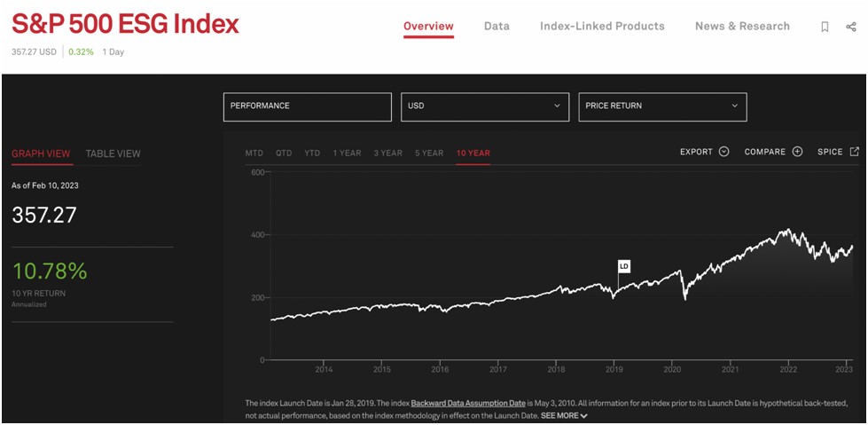Select the 1 YEAR time range
This screenshot has height=425, width=868.
pos(347,153)
